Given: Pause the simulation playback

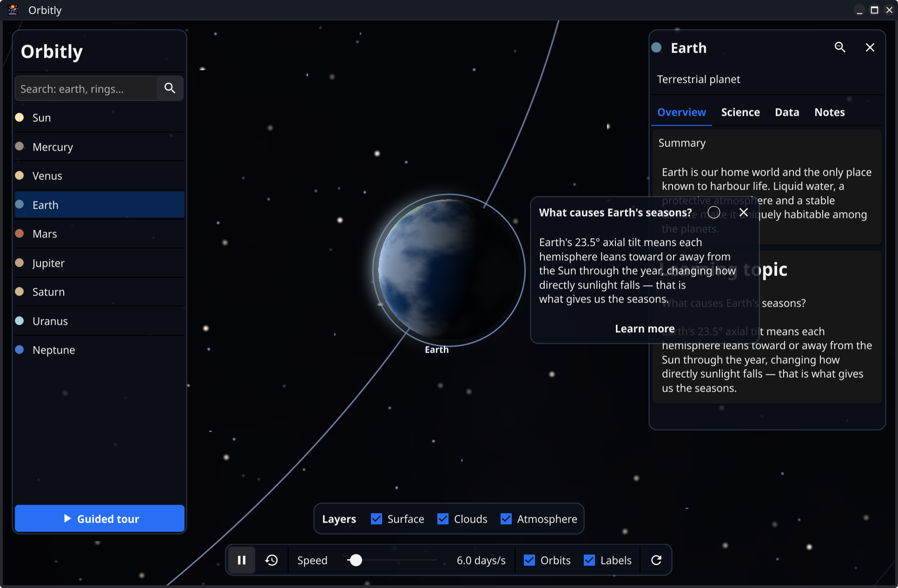Looking at the screenshot, I should (242, 560).
